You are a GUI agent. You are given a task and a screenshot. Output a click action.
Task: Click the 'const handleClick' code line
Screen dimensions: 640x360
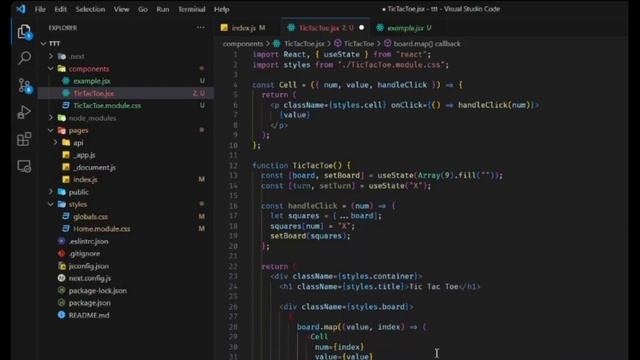click(328, 206)
